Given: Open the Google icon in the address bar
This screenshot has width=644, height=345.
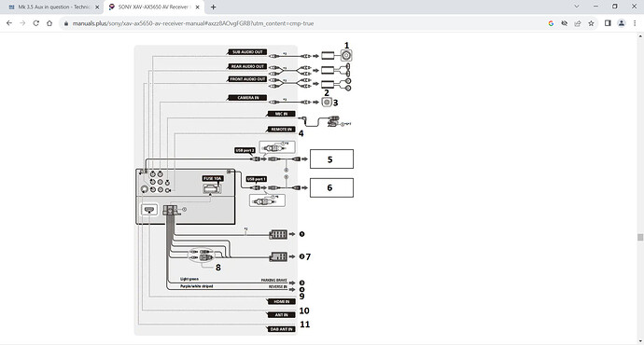Looking at the screenshot, I should 551,23.
